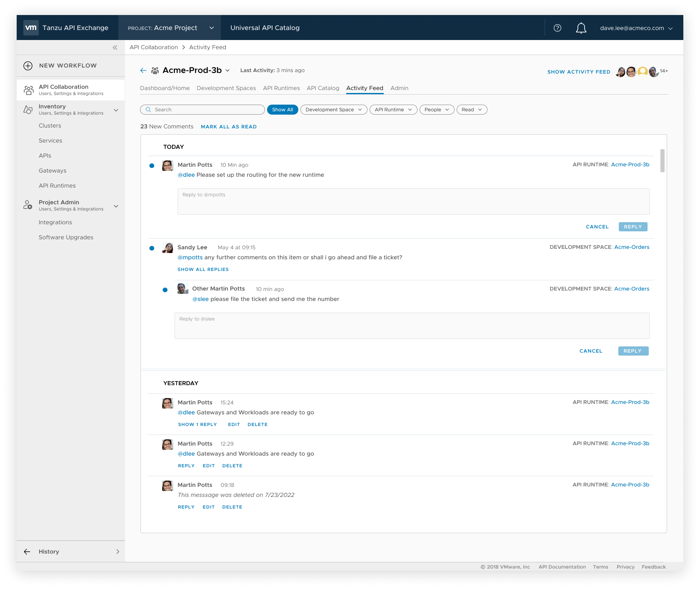This screenshot has width=700, height=589.
Task: Click the History back arrow icon
Action: point(27,551)
